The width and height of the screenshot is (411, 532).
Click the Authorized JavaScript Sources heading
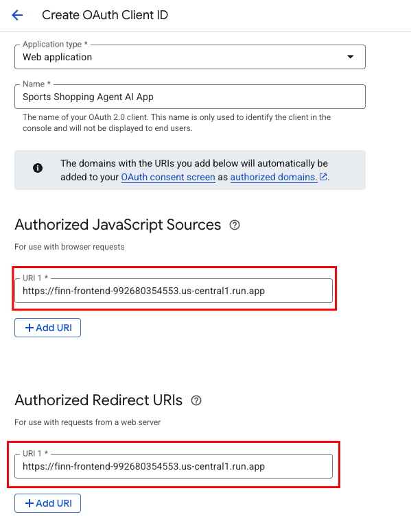pyautogui.click(x=118, y=225)
